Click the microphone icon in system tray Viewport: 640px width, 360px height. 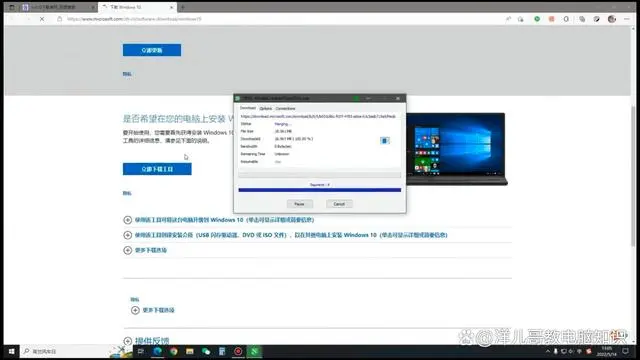(556, 351)
